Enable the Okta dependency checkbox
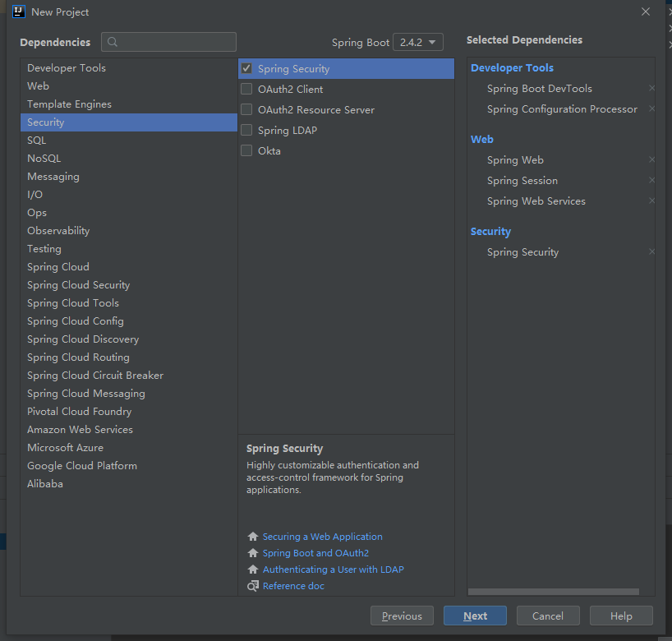672x641 pixels. (x=246, y=151)
